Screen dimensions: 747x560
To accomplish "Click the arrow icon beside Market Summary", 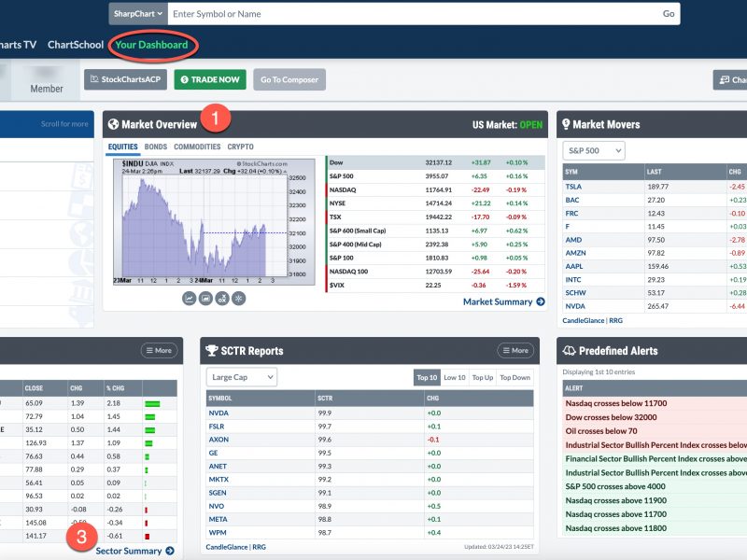I will tap(541, 301).
